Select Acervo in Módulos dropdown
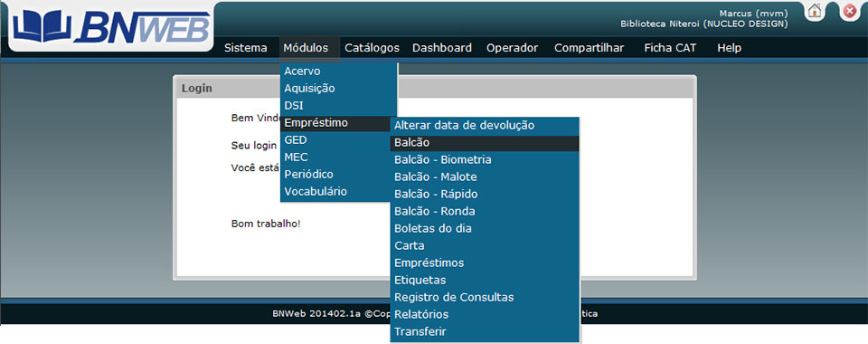The height and width of the screenshot is (344, 868). (338, 72)
